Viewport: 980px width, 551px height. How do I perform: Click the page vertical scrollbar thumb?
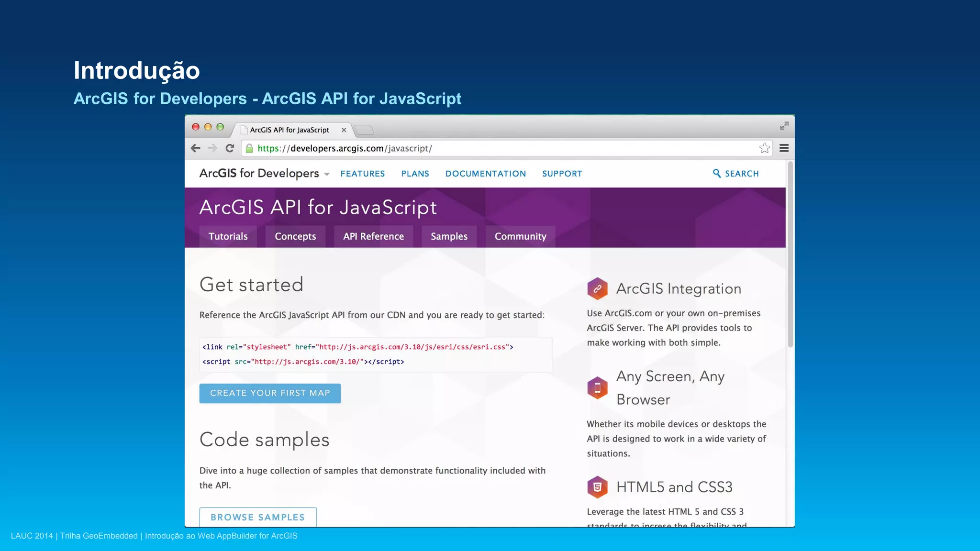(x=791, y=254)
